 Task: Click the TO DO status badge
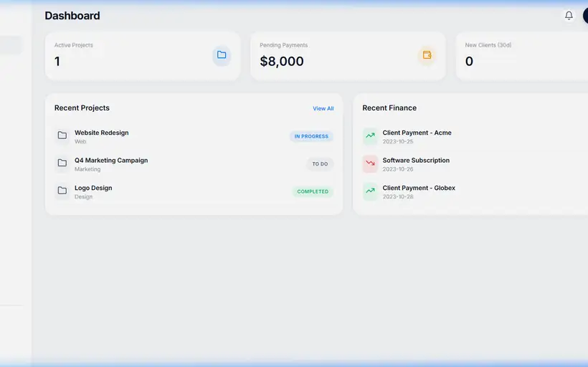[x=320, y=164]
